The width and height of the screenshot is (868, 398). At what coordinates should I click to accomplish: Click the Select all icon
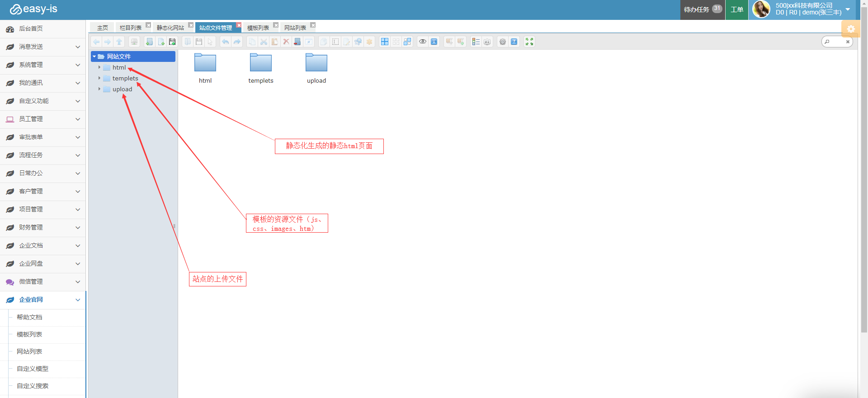(x=385, y=42)
